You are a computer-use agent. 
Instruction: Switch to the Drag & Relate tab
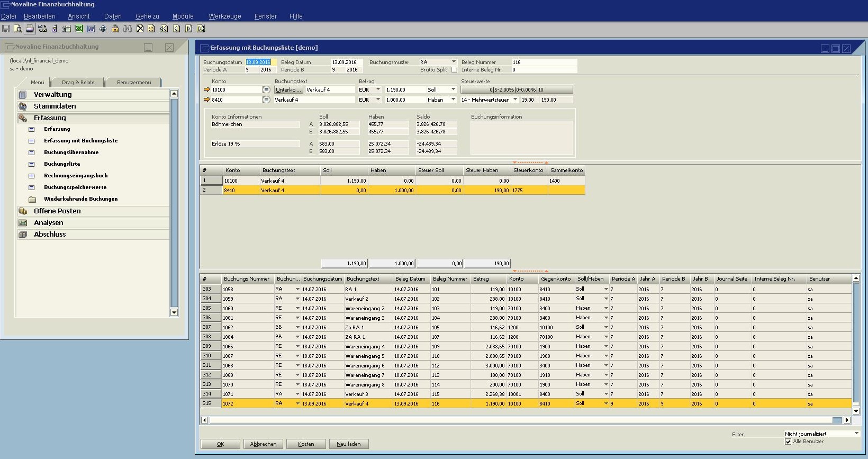[x=78, y=82]
